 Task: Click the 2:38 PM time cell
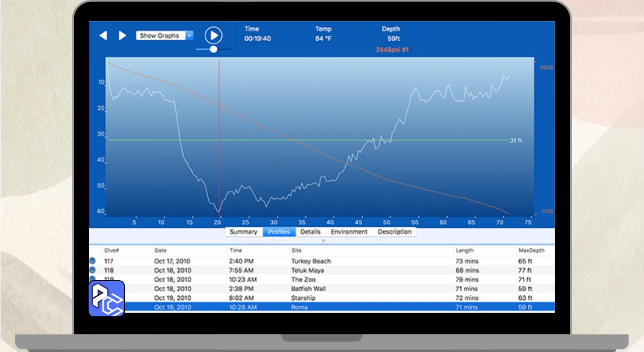pyautogui.click(x=242, y=289)
